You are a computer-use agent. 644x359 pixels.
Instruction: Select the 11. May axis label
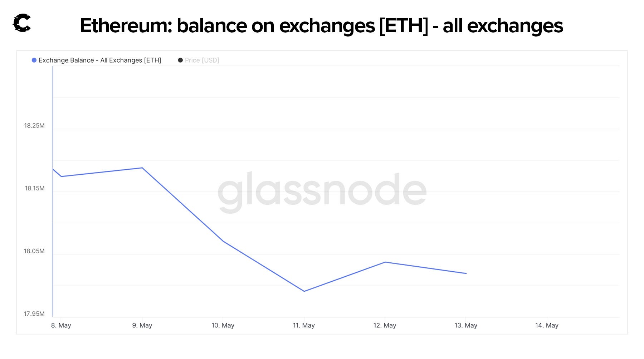click(x=304, y=325)
